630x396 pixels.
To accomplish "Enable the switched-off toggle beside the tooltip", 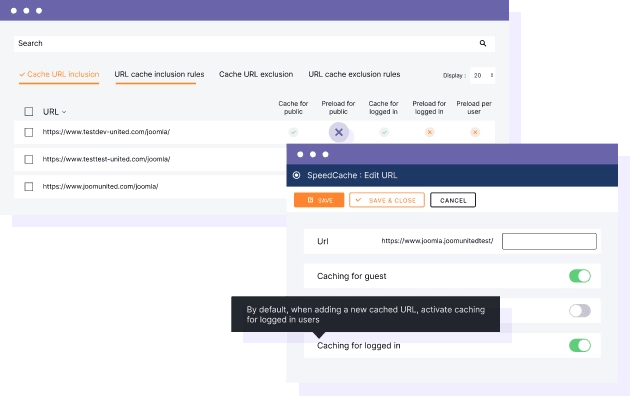I will point(580,310).
